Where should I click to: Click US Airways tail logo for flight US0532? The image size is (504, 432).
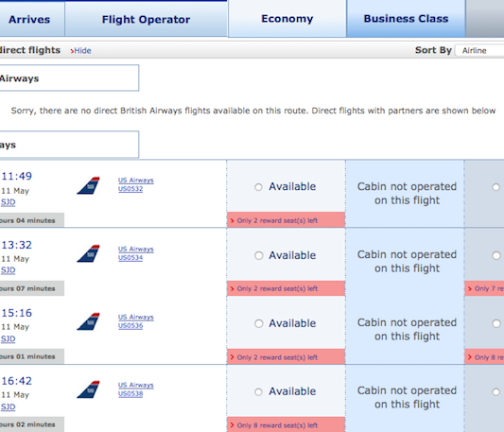click(88, 185)
